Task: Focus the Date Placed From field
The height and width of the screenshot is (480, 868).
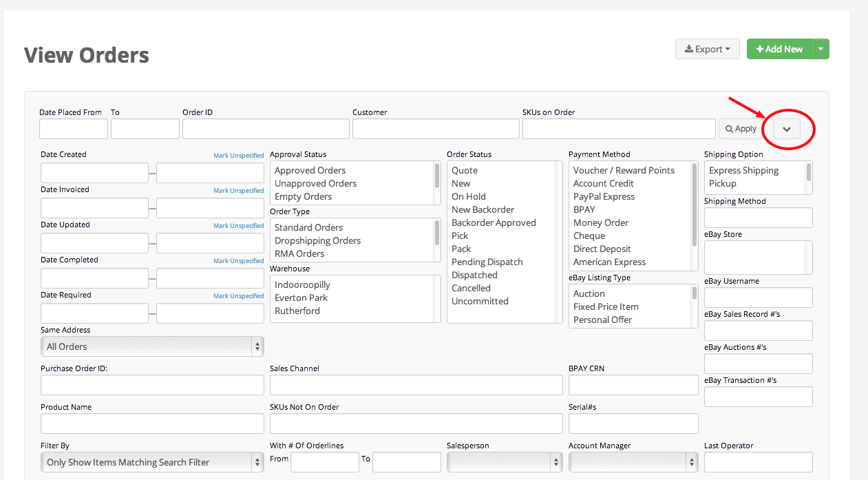Action: [74, 129]
